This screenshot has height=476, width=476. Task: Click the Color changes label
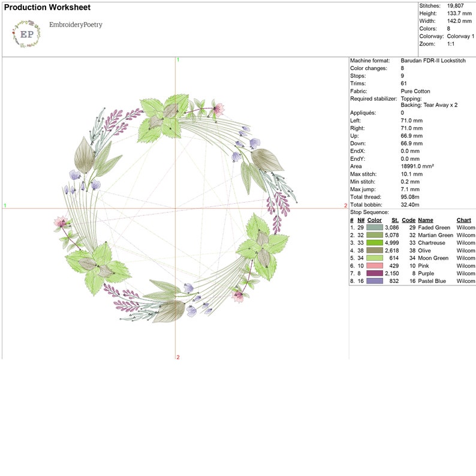point(369,68)
